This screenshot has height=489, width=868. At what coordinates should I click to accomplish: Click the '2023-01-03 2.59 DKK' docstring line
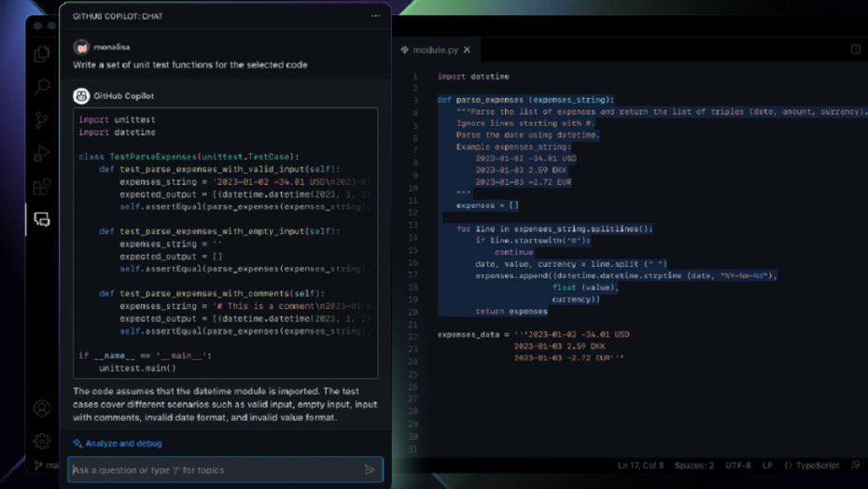[521, 170]
